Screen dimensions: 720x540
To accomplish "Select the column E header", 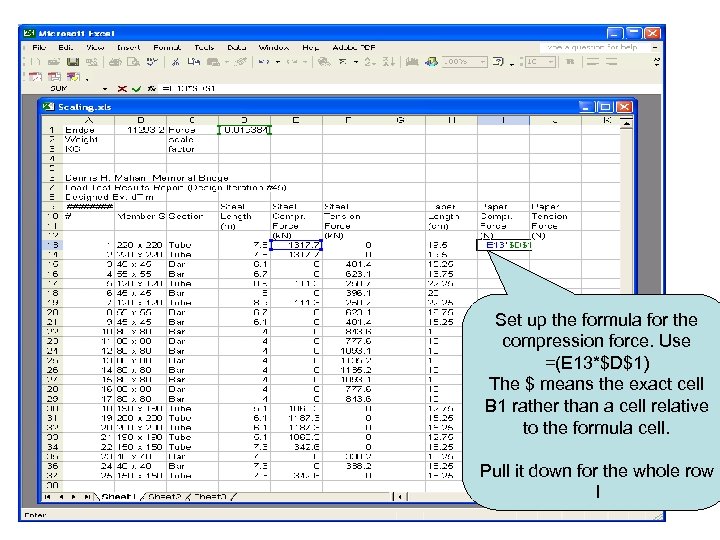I will 296,120.
